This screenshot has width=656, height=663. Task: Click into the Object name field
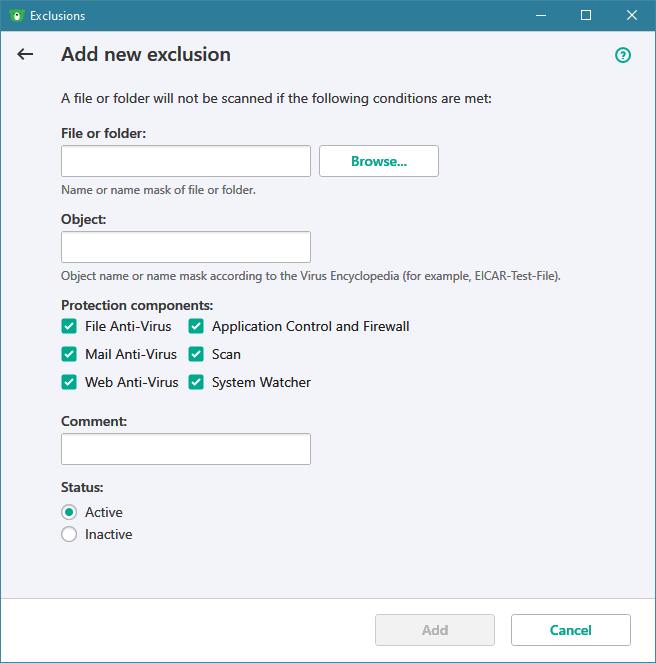[x=186, y=247]
